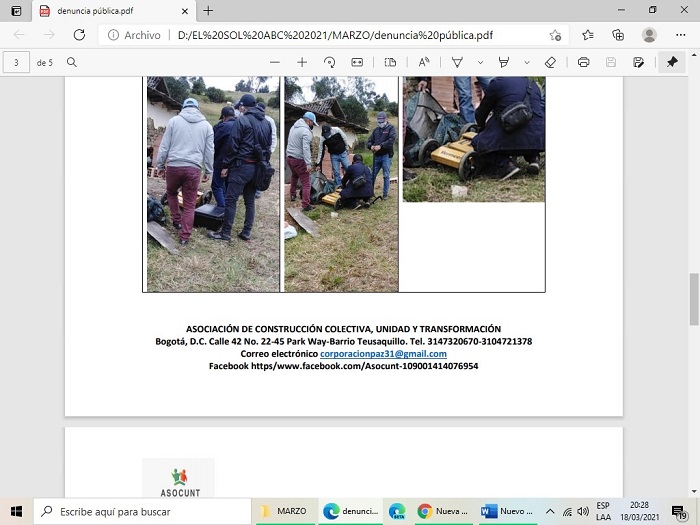Viewport: 700px width, 525px height.
Task: Go back to previous page
Action: tap(19, 35)
